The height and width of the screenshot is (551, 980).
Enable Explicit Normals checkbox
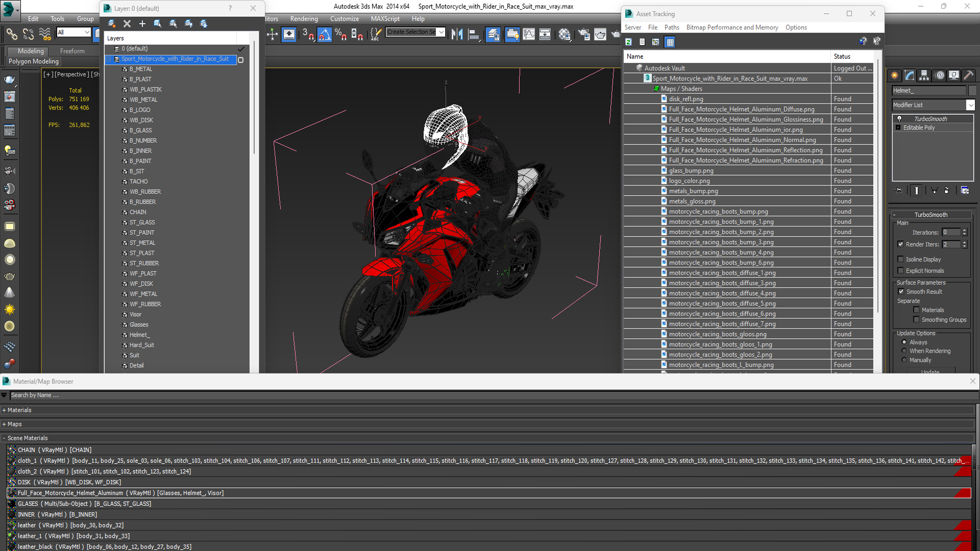(x=900, y=270)
